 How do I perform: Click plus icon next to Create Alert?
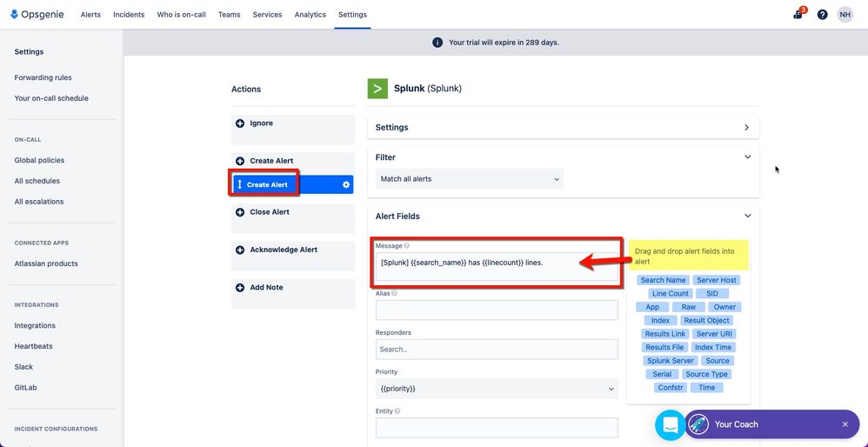(x=240, y=161)
